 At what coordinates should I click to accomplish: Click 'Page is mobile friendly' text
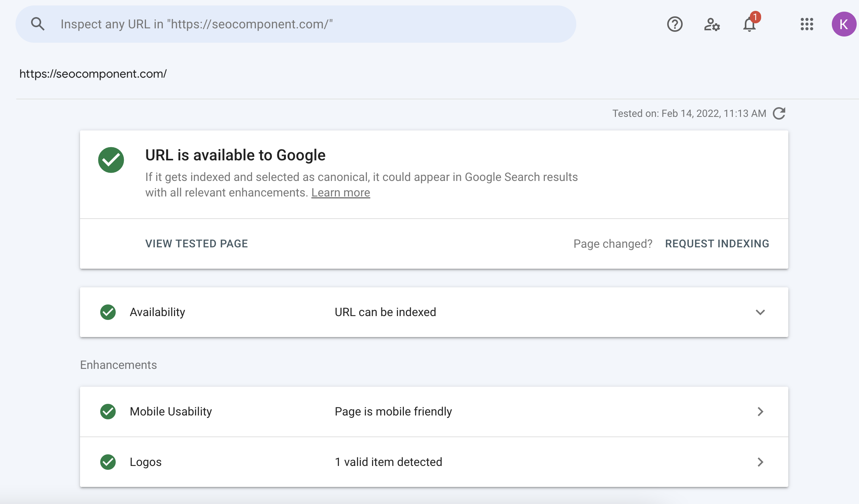[393, 412]
